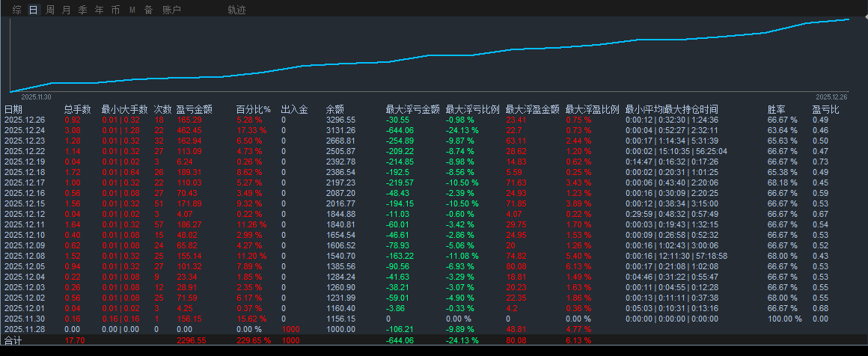The width and height of the screenshot is (868, 356).
Task: Switch to the M tab
Action: point(132,10)
